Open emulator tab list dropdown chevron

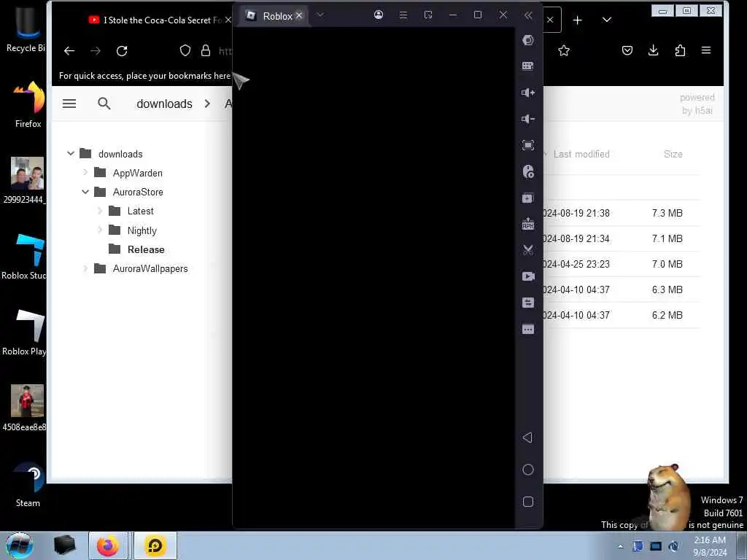tap(320, 15)
